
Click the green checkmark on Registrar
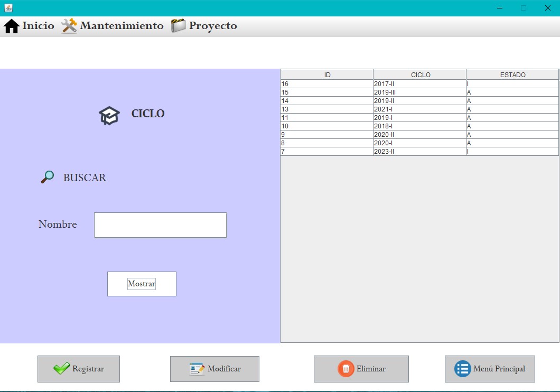click(x=61, y=368)
